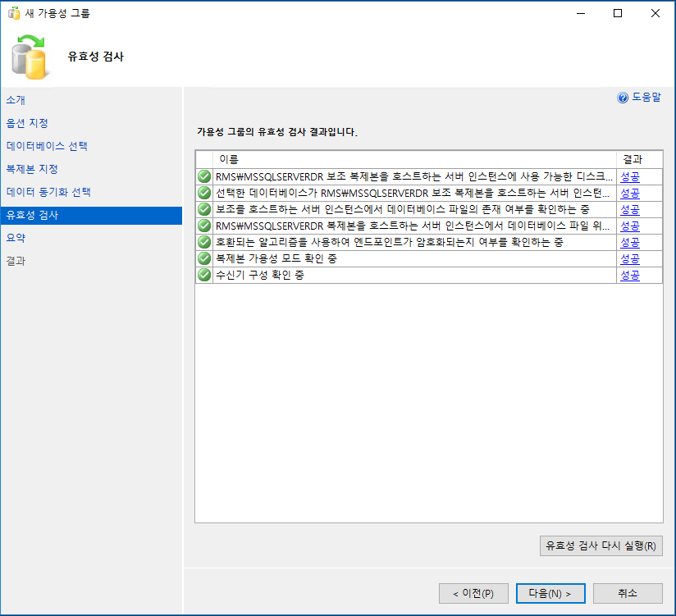Image resolution: width=676 pixels, height=616 pixels.
Task: Go back with the 이전(P) button
Action: [473, 594]
